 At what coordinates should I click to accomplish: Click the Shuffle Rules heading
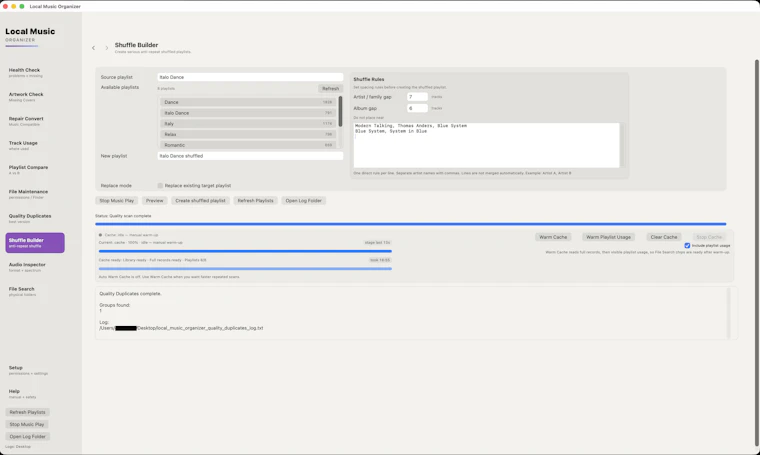[369, 79]
